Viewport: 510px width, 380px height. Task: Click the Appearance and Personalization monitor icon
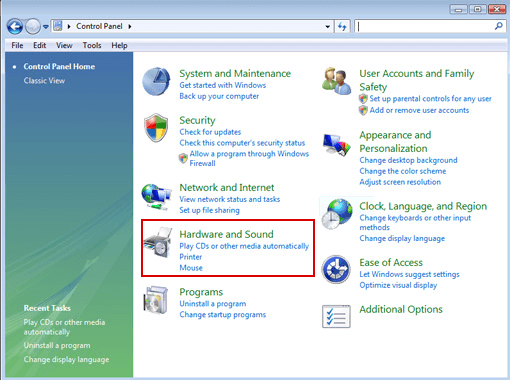(337, 145)
